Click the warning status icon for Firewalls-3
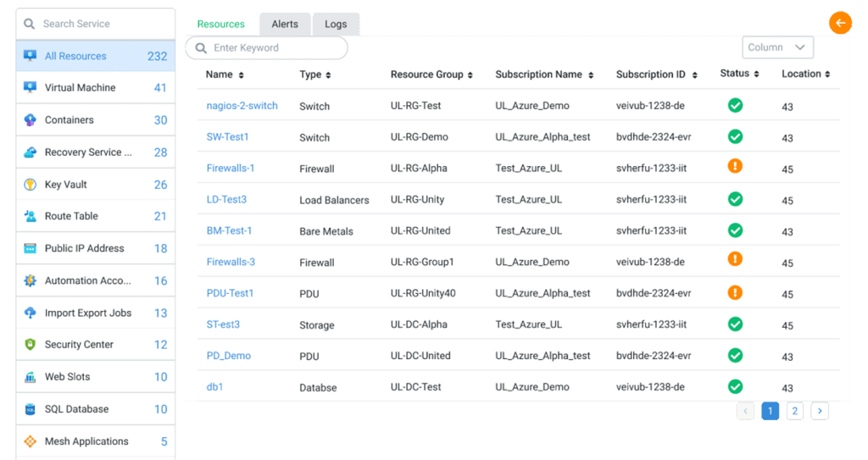The width and height of the screenshot is (868, 460). point(735,259)
